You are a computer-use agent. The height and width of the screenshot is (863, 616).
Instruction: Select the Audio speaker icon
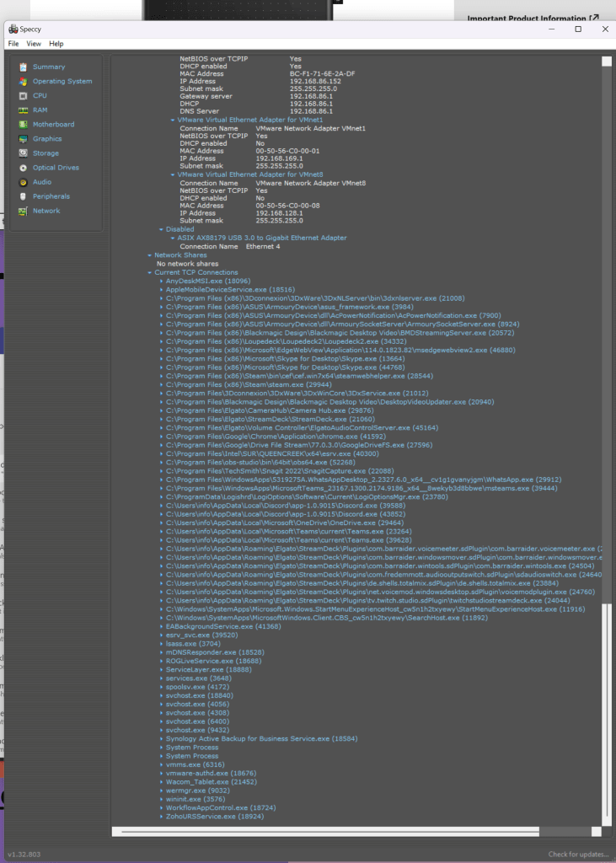tap(23, 182)
